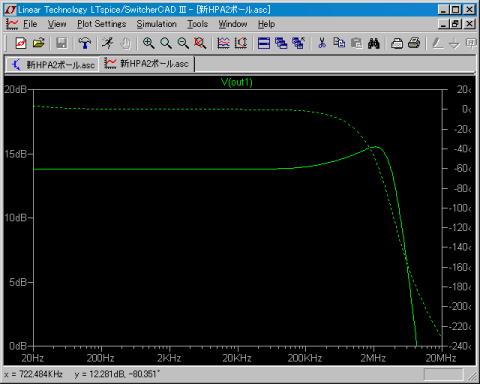Click the New Schematic toolbar icon
Screen dimensions: 480x384
click(x=21, y=43)
